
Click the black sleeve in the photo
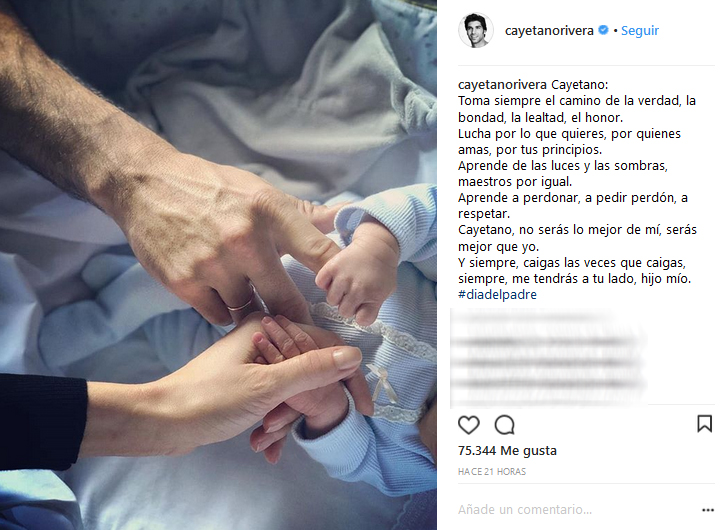[42, 422]
